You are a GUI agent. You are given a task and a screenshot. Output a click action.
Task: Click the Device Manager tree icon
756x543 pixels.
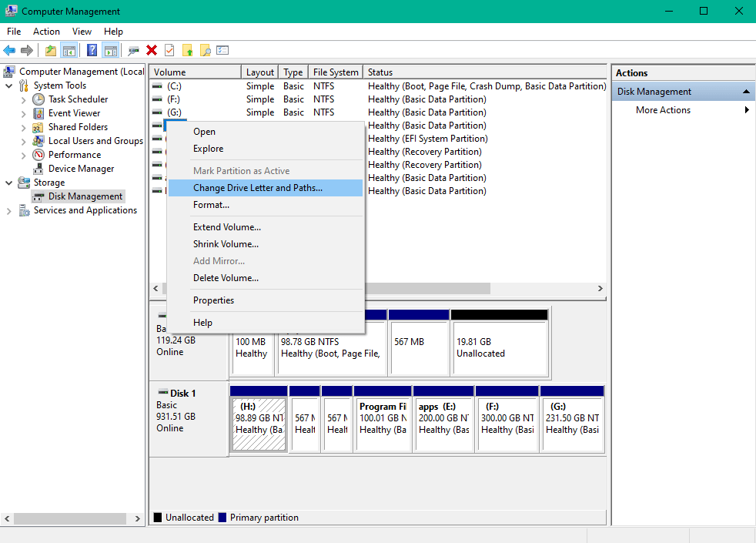(x=38, y=169)
